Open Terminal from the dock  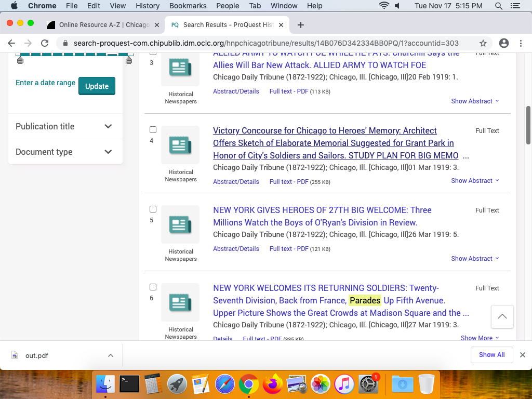129,384
